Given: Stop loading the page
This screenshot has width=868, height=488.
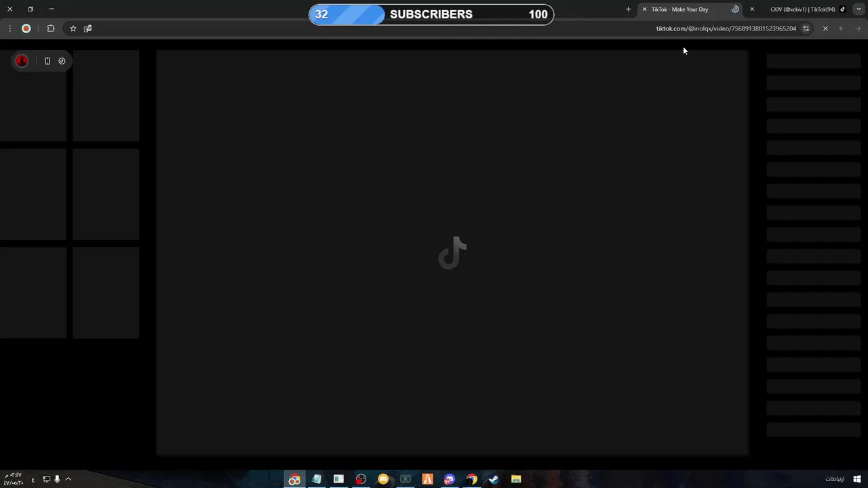Looking at the screenshot, I should [x=825, y=28].
